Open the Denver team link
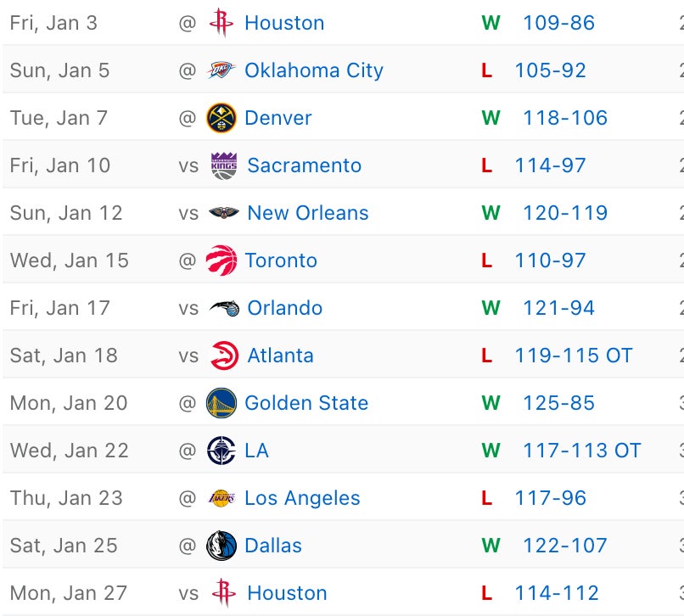The width and height of the screenshot is (684, 616). pyautogui.click(x=278, y=118)
